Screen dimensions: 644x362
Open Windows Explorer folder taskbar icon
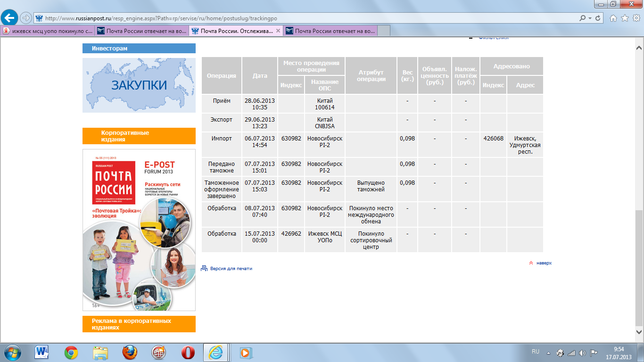coord(100,353)
